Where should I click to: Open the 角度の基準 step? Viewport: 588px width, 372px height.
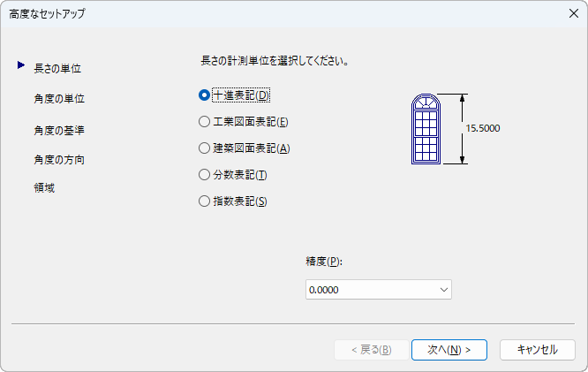coord(59,130)
